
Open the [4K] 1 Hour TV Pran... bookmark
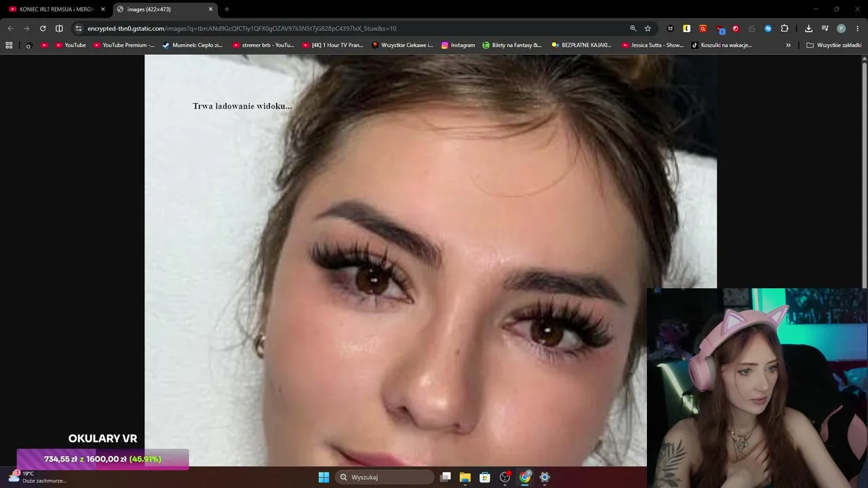point(333,45)
